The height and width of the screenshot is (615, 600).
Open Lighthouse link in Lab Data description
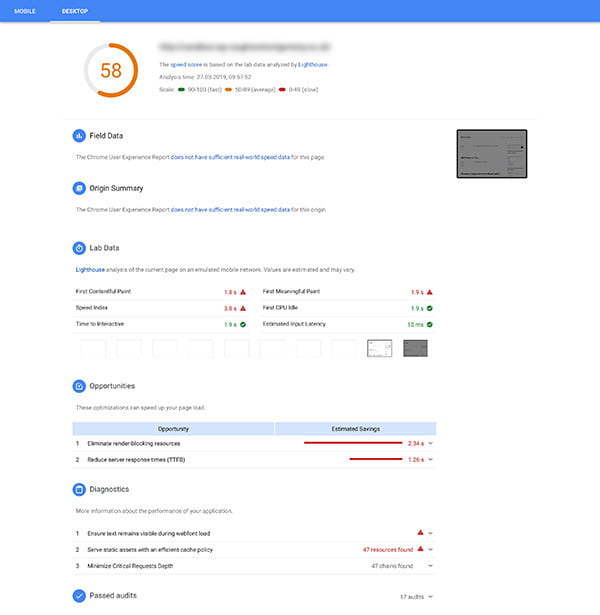90,270
